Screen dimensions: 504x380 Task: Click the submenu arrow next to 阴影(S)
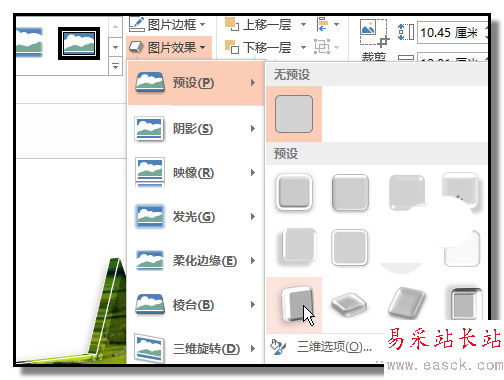(253, 129)
